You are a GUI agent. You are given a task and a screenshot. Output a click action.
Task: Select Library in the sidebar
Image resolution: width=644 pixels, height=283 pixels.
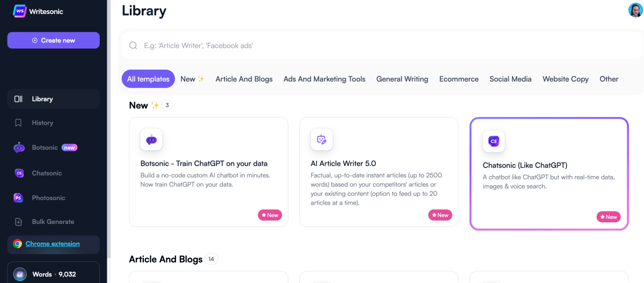point(42,99)
